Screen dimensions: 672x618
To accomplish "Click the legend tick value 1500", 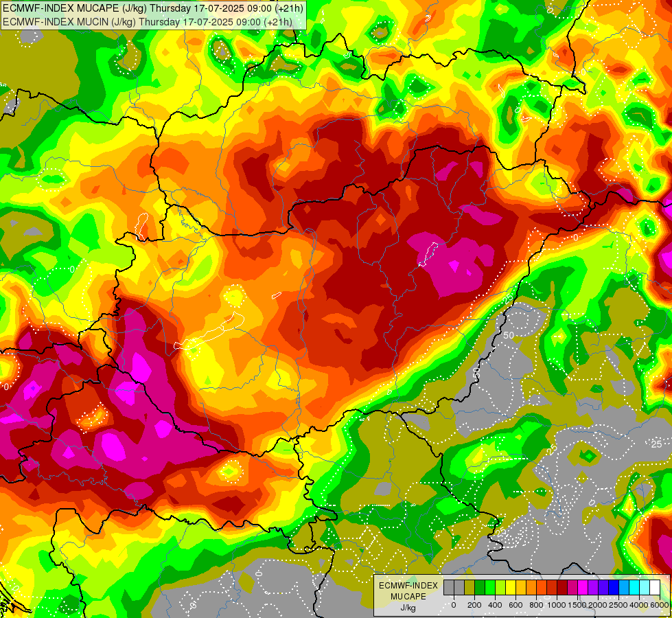I will click(x=577, y=605).
